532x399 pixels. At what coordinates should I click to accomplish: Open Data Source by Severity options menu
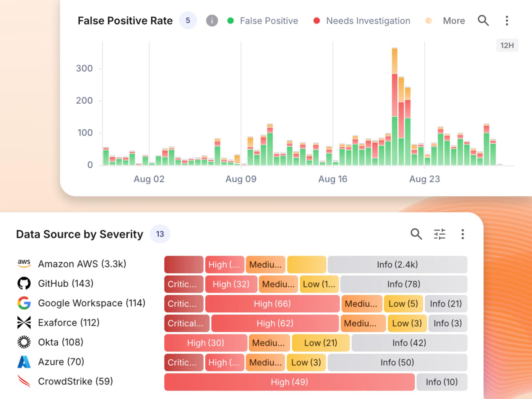(462, 234)
